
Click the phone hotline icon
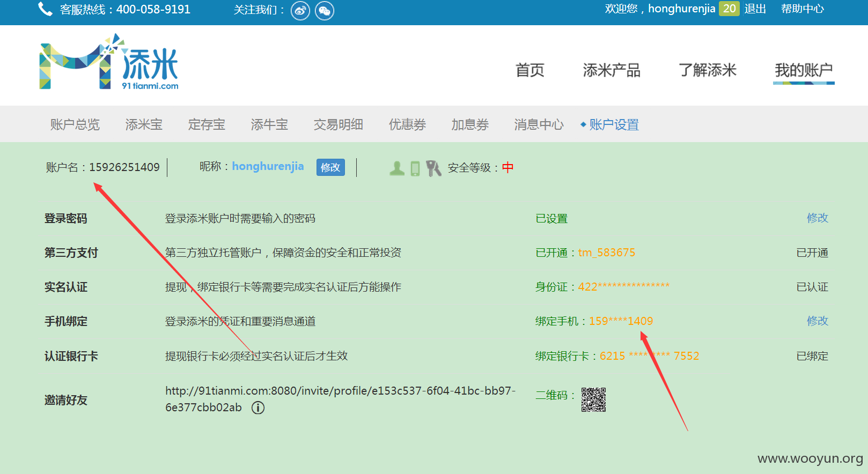click(x=45, y=9)
